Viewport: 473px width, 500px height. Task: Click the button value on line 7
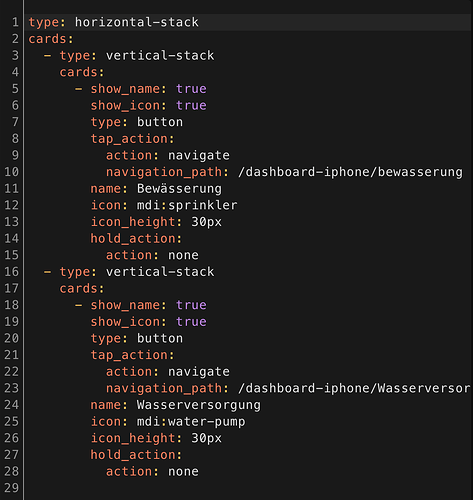click(160, 122)
